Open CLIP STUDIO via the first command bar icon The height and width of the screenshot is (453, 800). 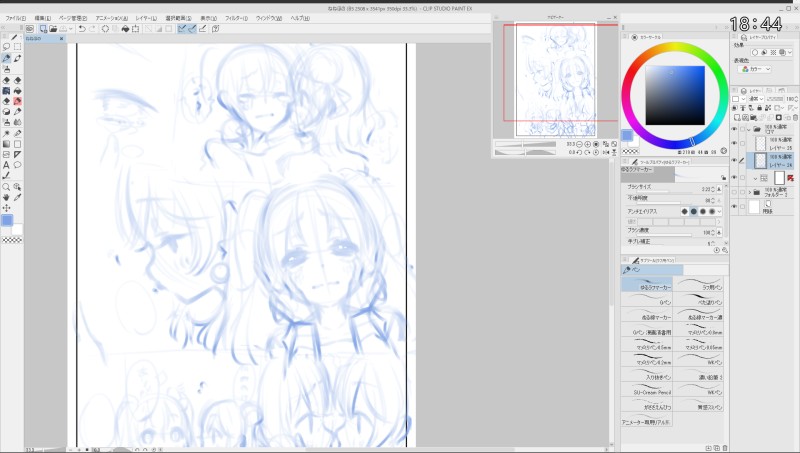(30, 29)
